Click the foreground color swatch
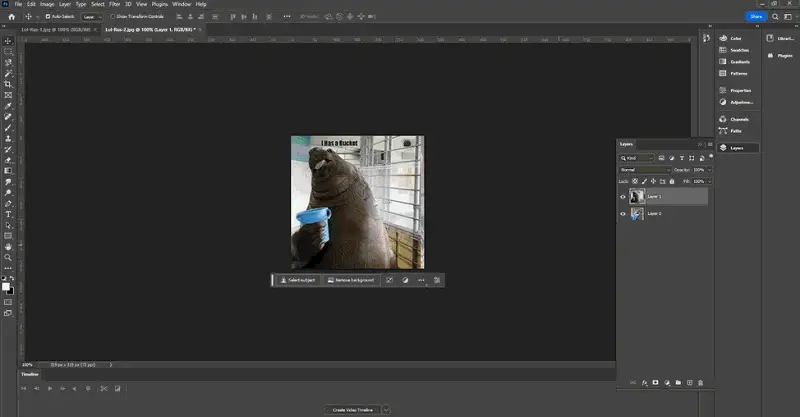 pyautogui.click(x=6, y=287)
